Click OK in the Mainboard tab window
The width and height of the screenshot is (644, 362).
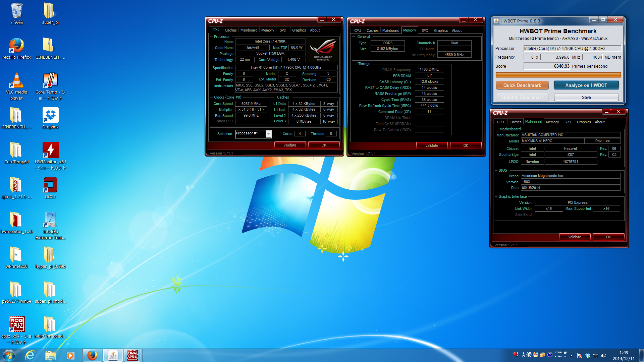tap(608, 237)
